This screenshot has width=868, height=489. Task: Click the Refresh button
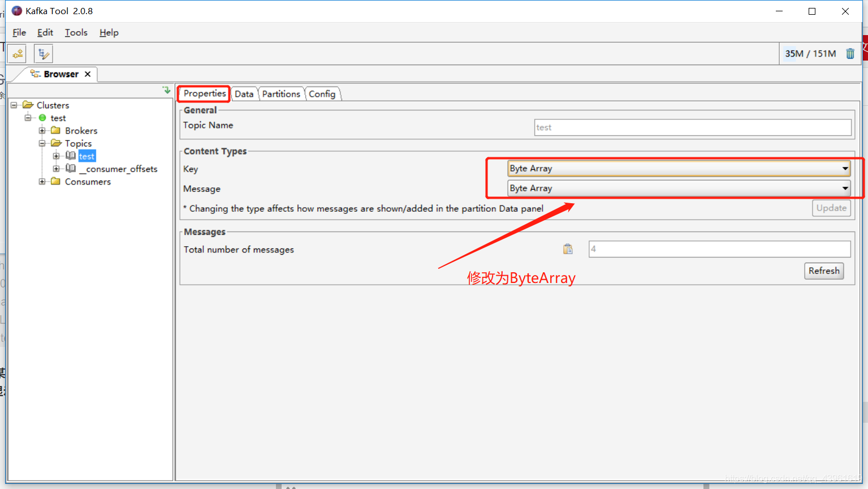pos(824,271)
